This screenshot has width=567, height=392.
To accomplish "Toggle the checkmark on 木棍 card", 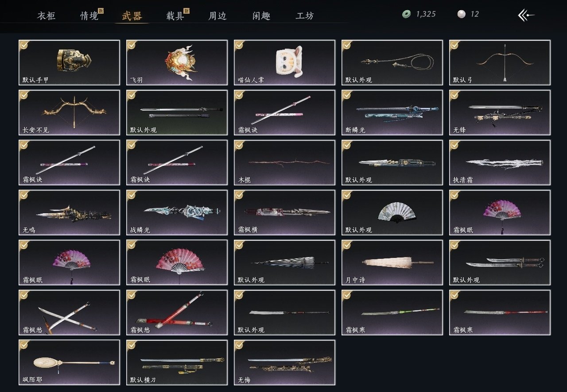I will pos(239,145).
